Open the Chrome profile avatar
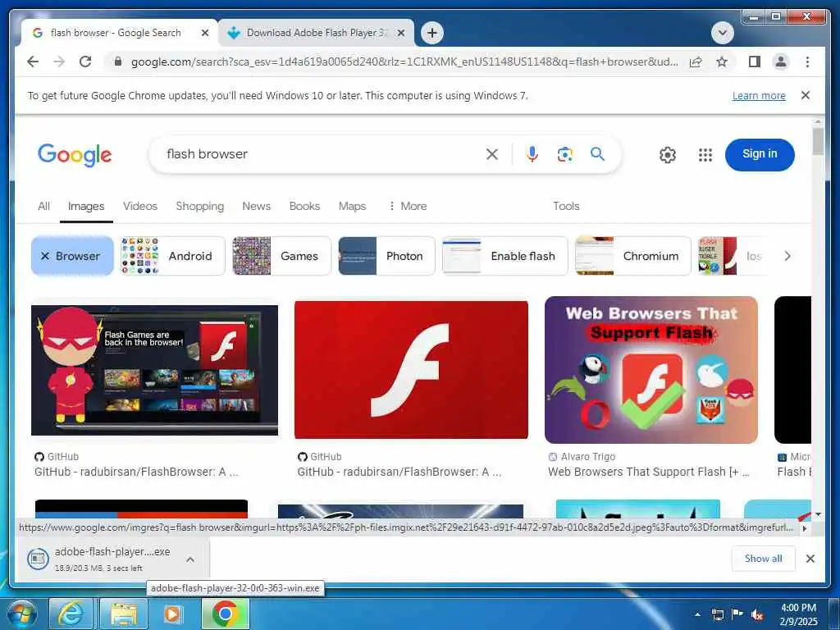The width and height of the screenshot is (840, 630). 781,62
